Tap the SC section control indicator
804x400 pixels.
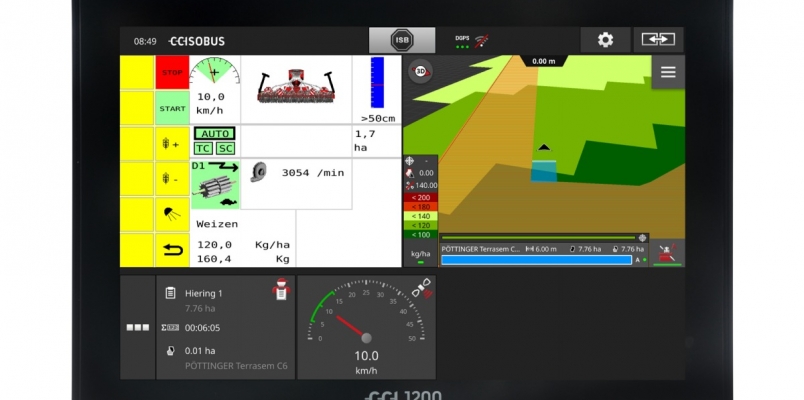click(x=225, y=148)
